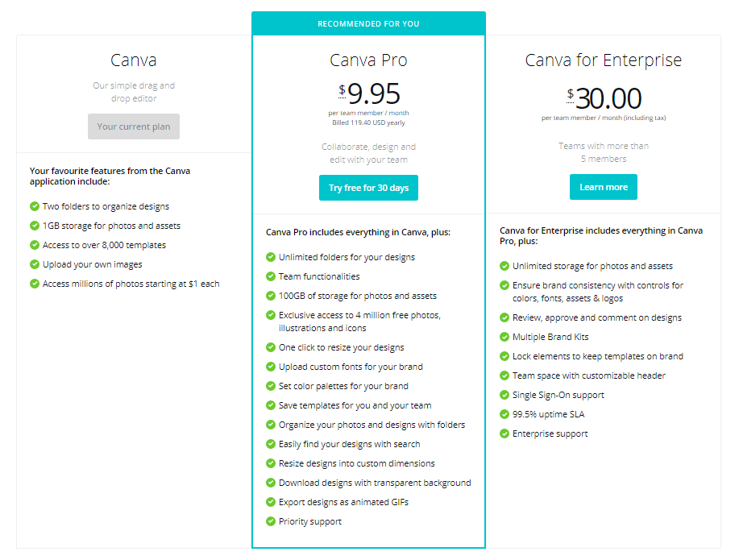Click checkmark beside '99.5% uptime SLA'

click(504, 414)
